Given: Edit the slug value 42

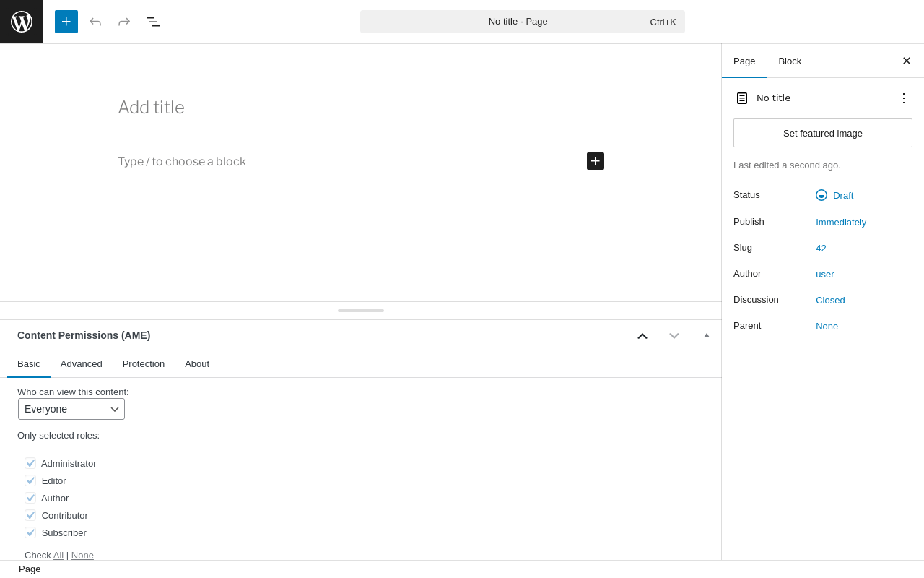Looking at the screenshot, I should [x=821, y=249].
